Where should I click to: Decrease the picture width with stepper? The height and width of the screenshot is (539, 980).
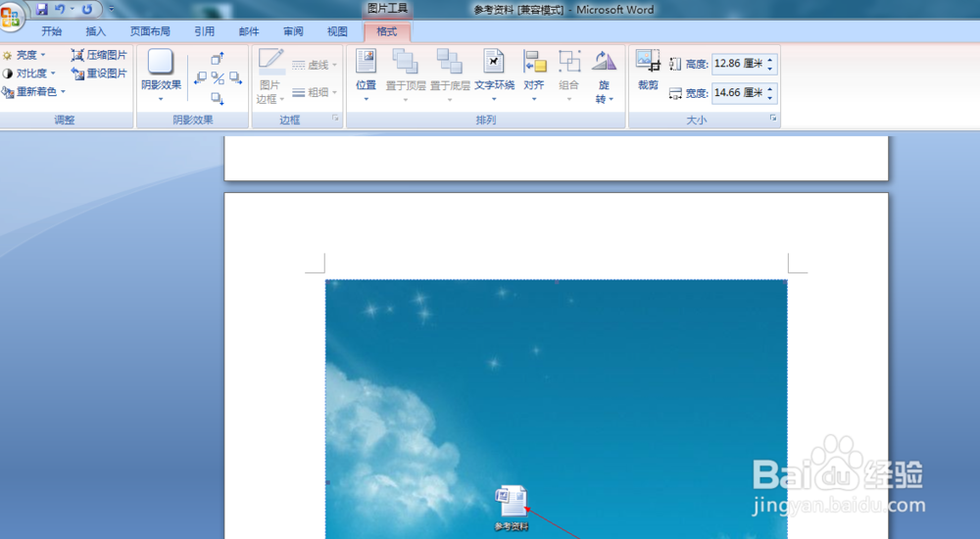770,98
